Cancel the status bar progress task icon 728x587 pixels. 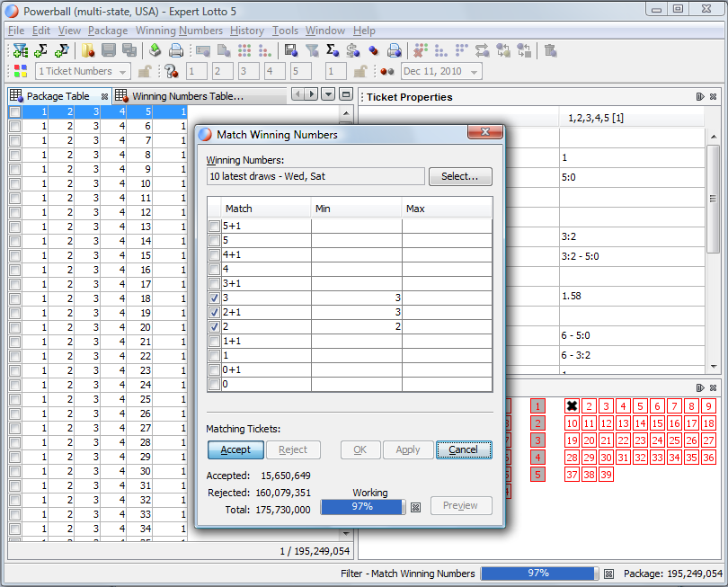(x=608, y=574)
